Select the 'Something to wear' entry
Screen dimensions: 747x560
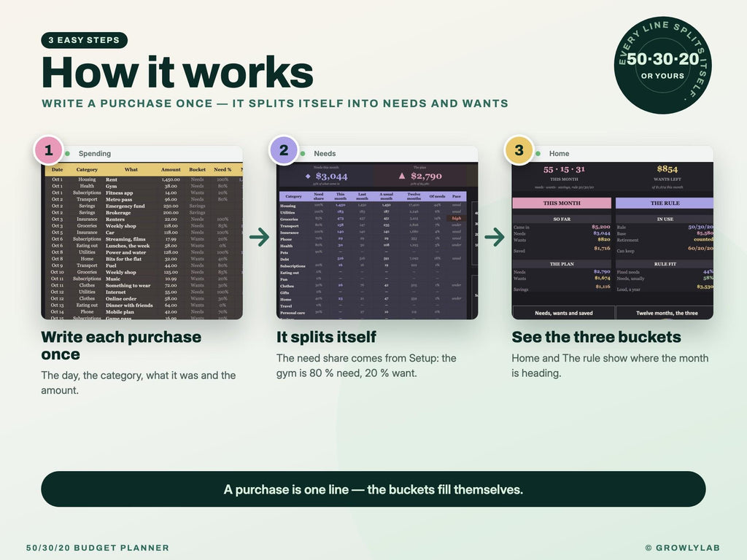128,285
